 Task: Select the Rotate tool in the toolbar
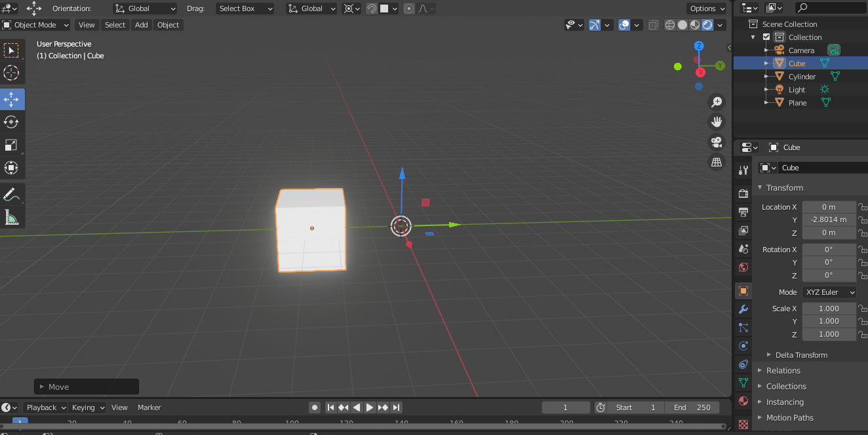click(x=10, y=122)
